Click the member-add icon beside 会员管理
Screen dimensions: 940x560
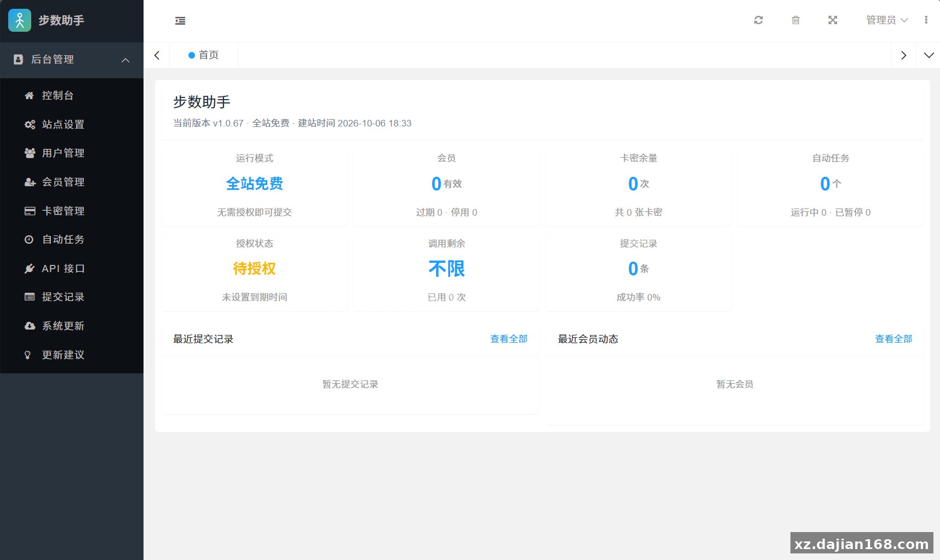click(30, 182)
